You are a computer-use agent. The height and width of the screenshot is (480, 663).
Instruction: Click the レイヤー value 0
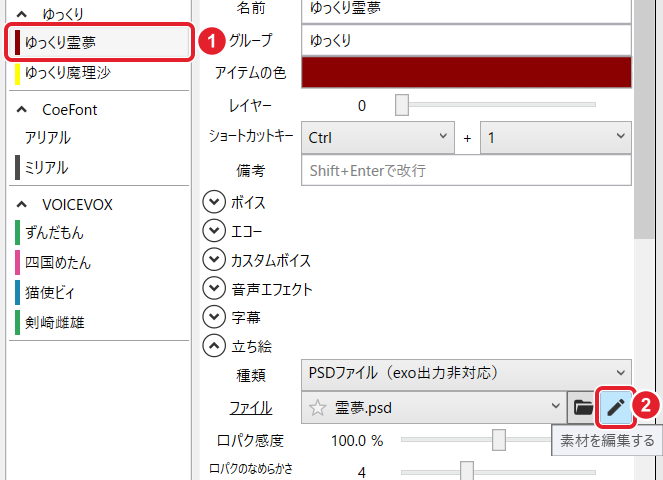[x=362, y=105]
